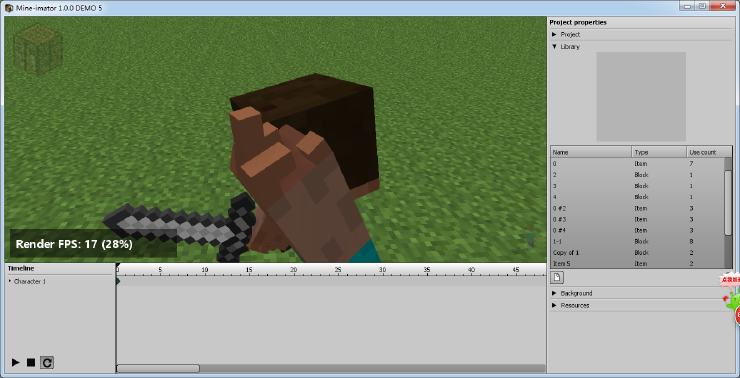Screen dimensions: 740x378
Task: Expand Character 1 in timeline tree
Action: (10, 281)
